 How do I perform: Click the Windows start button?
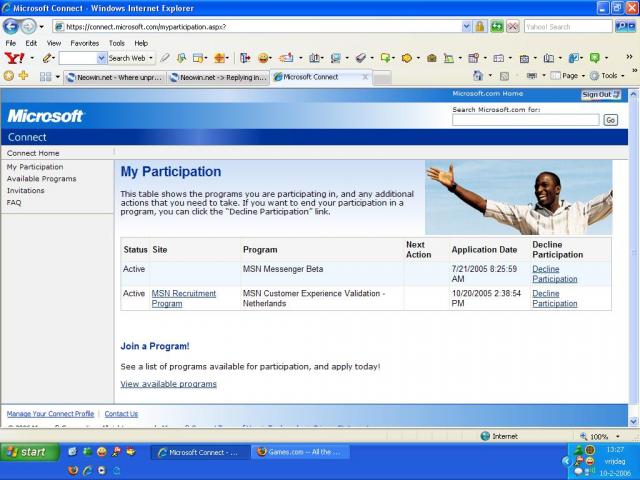pos(30,452)
